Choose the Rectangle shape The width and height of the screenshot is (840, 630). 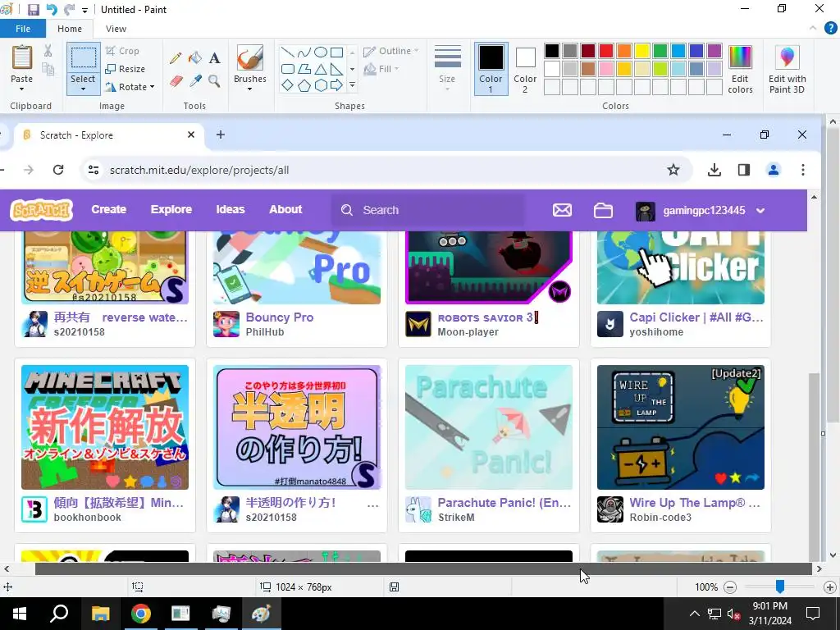[336, 52]
